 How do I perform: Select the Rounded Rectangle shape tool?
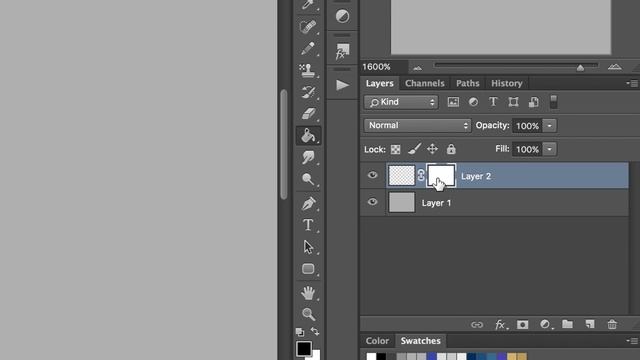coord(308,269)
